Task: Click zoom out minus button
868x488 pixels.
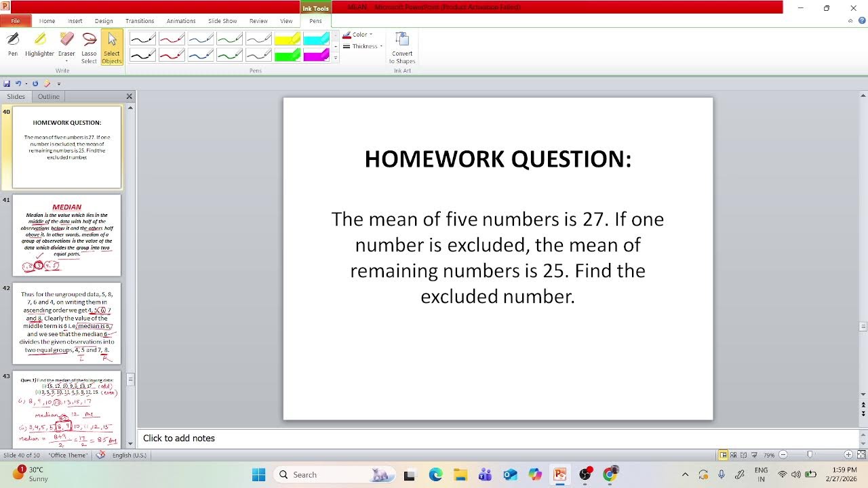Action: pos(783,455)
